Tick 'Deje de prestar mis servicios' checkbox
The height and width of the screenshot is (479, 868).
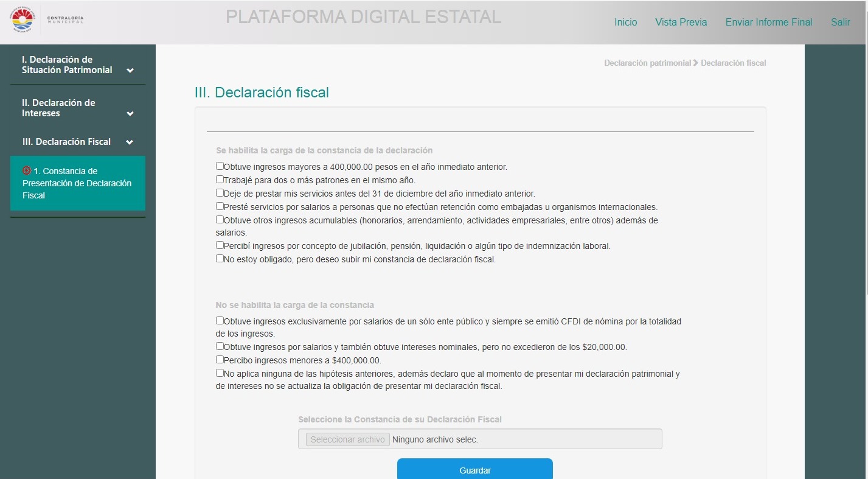[220, 193]
